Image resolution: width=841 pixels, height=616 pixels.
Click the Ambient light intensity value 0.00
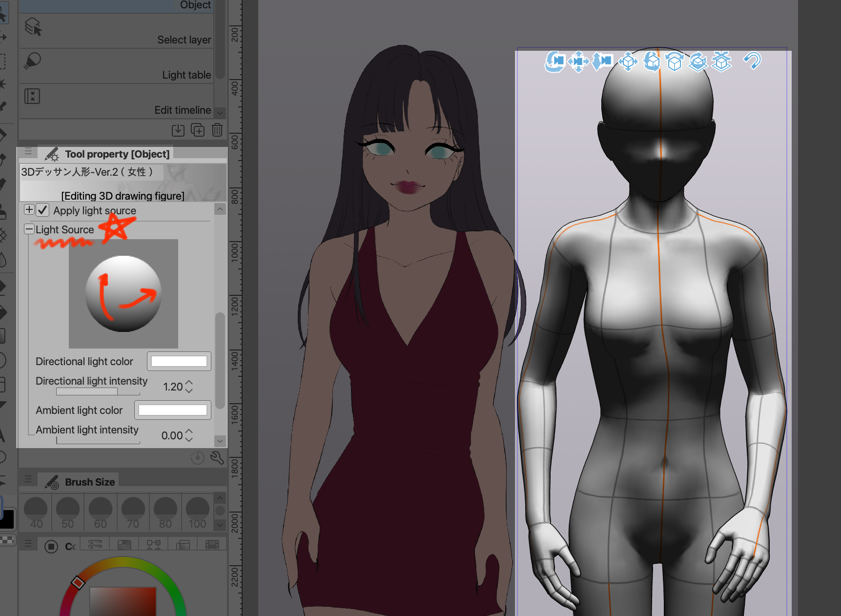coord(172,435)
